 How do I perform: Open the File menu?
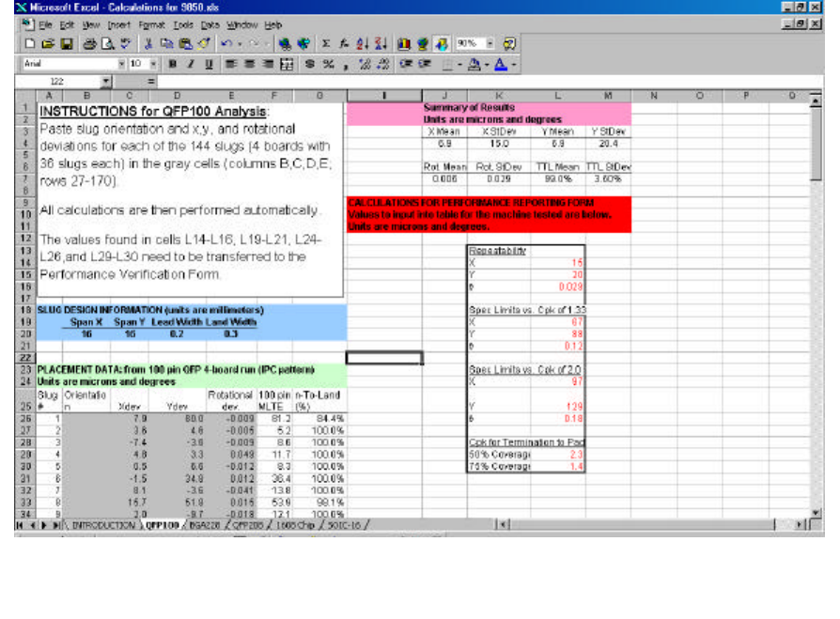tap(45, 24)
